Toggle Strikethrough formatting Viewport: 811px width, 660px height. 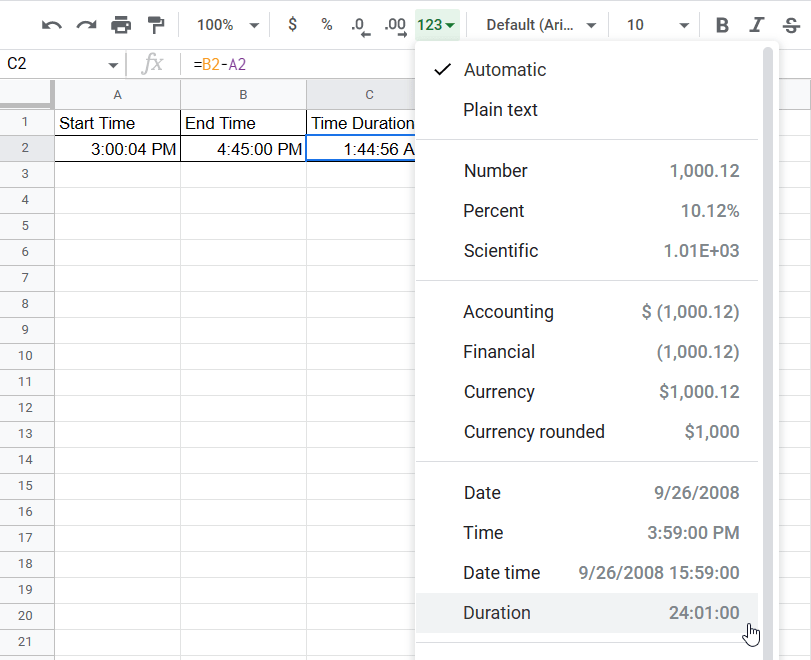point(791,24)
